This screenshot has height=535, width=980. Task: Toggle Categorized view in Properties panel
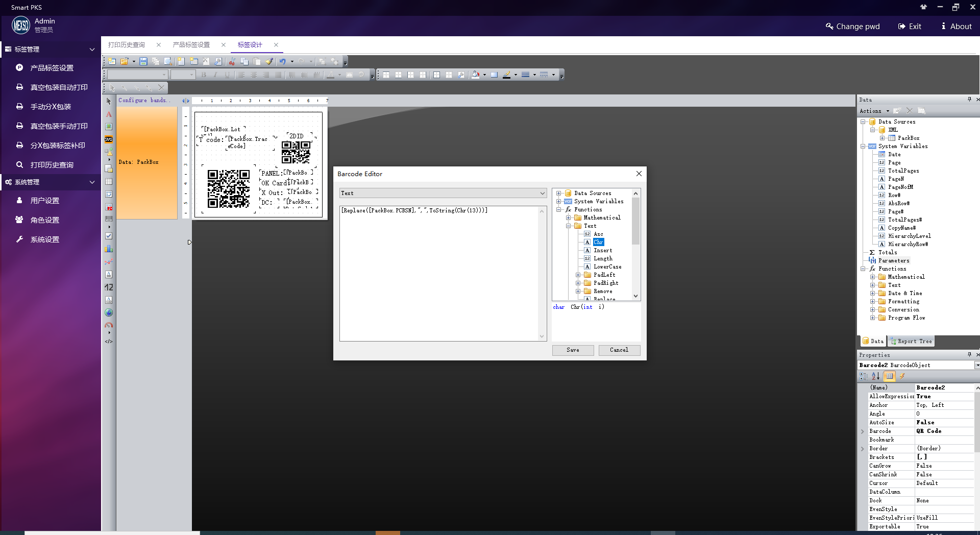(864, 376)
